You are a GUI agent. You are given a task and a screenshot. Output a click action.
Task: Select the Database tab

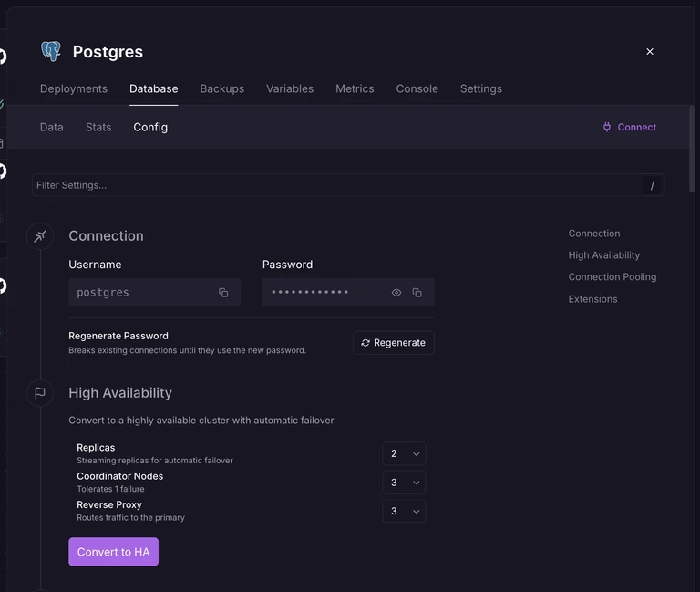[x=153, y=88]
